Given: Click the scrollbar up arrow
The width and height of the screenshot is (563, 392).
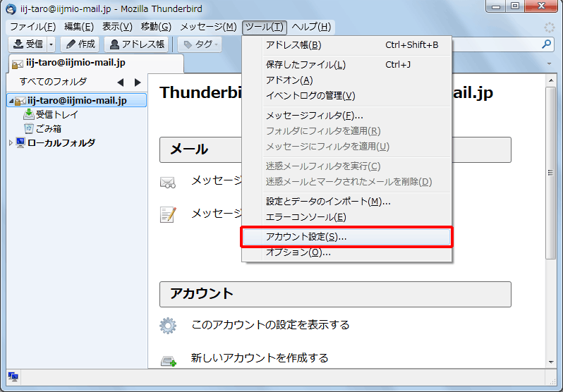Looking at the screenshot, I should coord(551,80).
